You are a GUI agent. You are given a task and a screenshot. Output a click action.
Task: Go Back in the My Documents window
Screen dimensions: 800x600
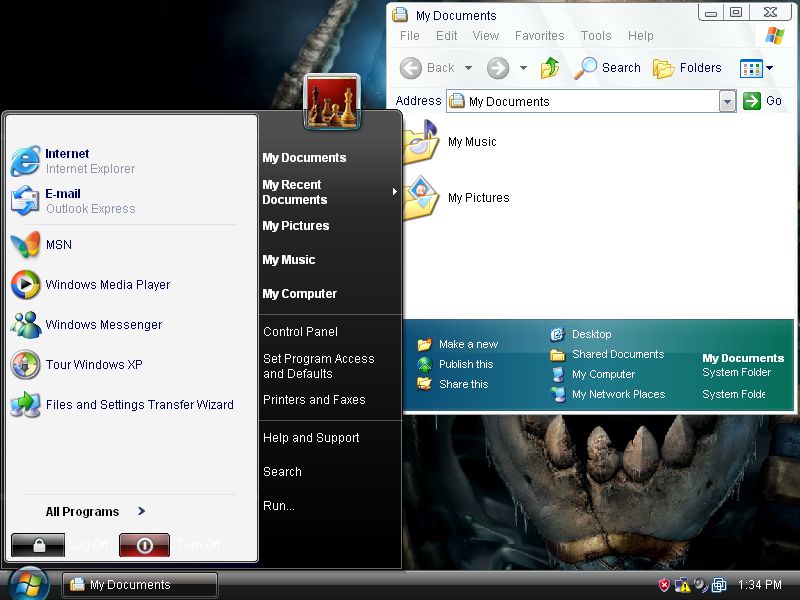tap(427, 68)
